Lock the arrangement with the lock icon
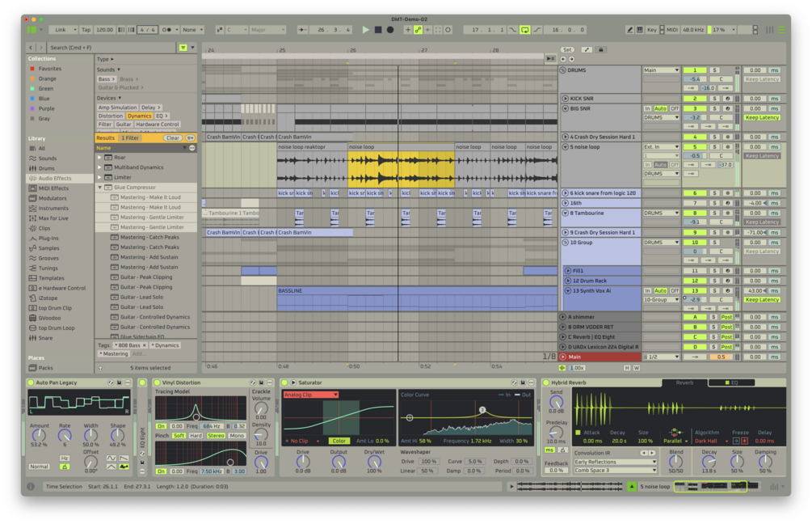The image size is (812, 524). 600,50
